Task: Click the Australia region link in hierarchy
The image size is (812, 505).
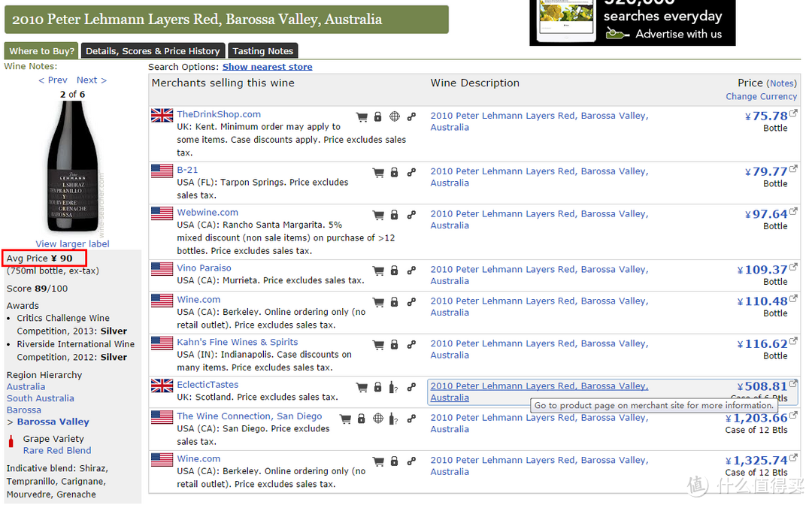Action: pyautogui.click(x=26, y=386)
